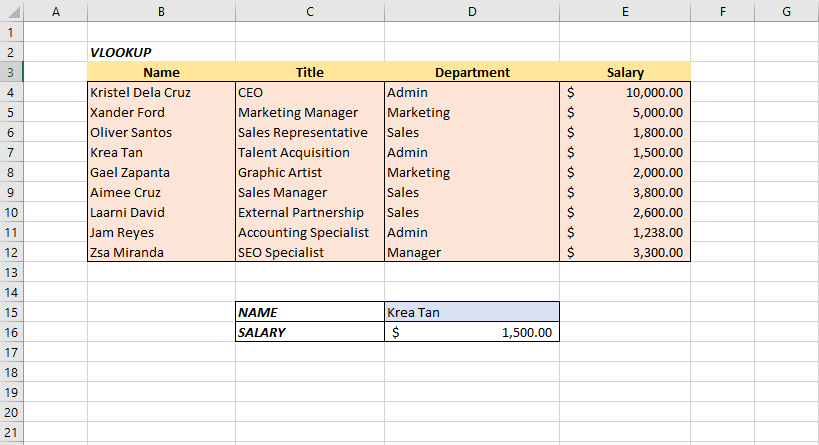Click the Name header cell

161,72
